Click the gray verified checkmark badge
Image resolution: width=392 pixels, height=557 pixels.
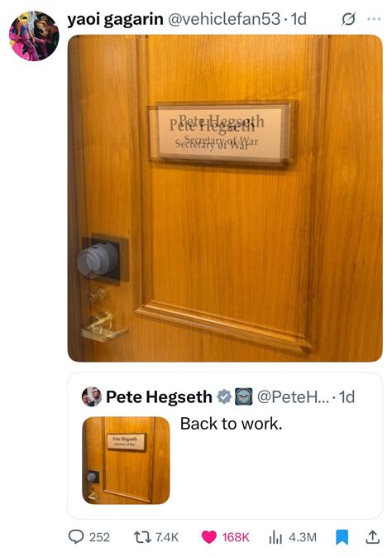(224, 396)
